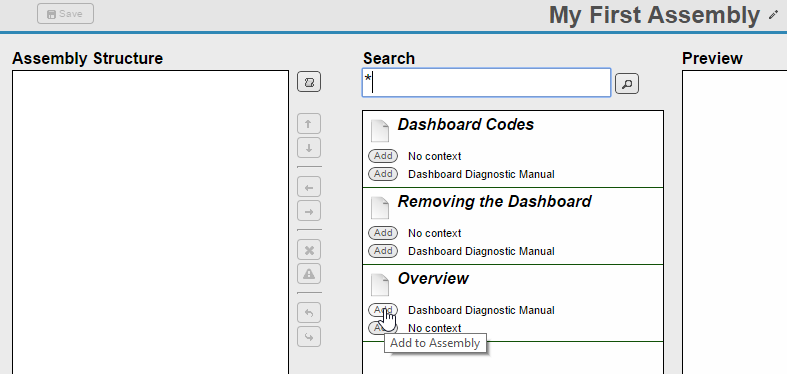Run search with the magnifier button
This screenshot has width=787, height=374.
click(627, 84)
